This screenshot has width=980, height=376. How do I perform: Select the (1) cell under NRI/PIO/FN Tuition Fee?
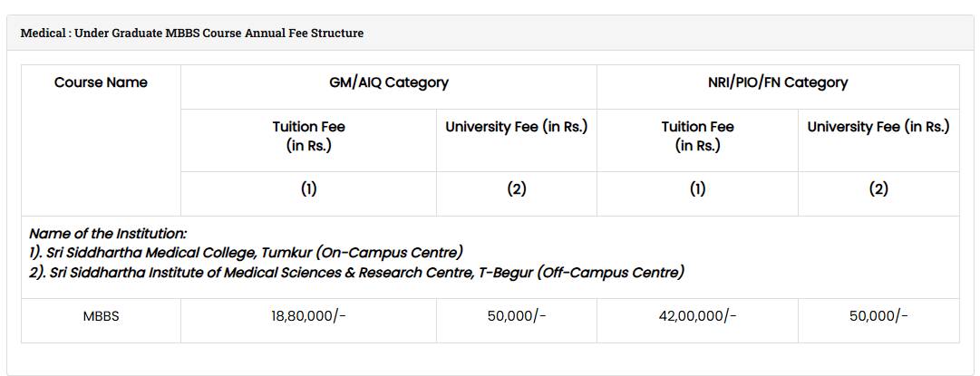coord(697,189)
